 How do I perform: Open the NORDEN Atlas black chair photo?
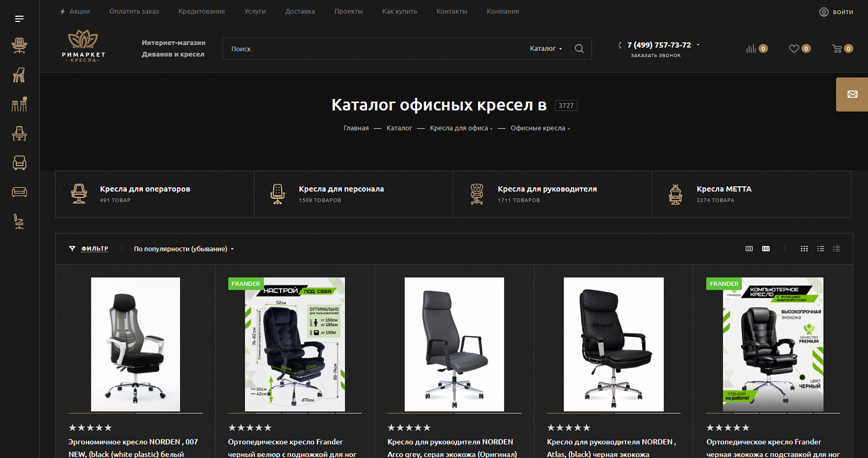click(x=613, y=344)
